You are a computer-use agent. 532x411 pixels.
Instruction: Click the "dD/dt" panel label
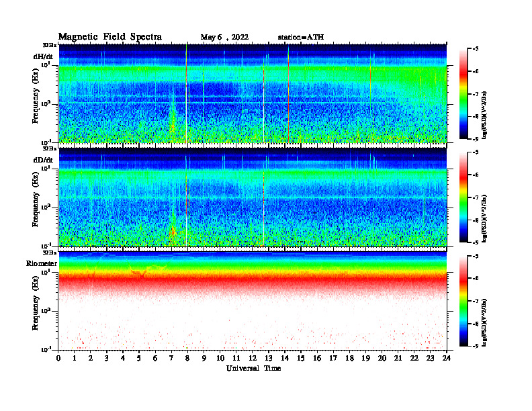click(x=43, y=160)
